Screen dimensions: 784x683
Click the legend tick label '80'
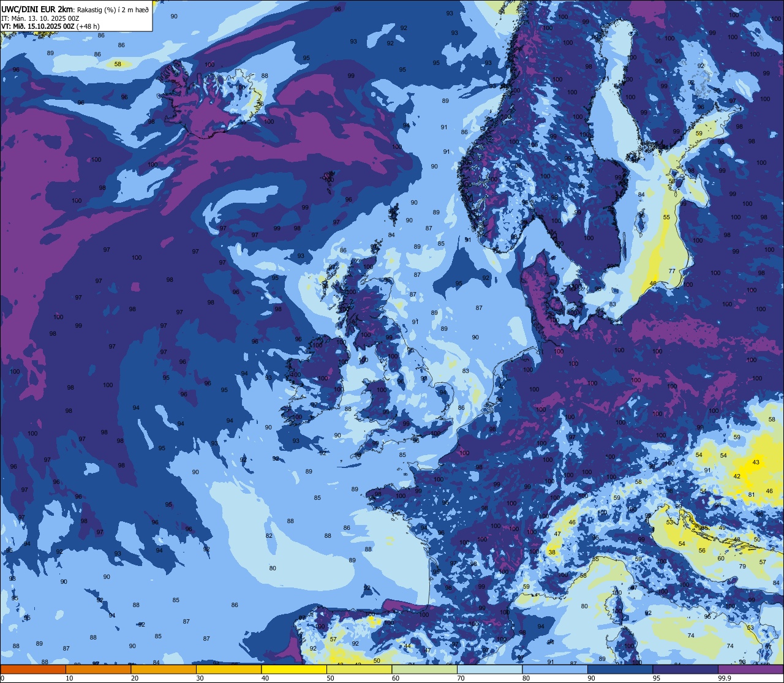pos(526,678)
